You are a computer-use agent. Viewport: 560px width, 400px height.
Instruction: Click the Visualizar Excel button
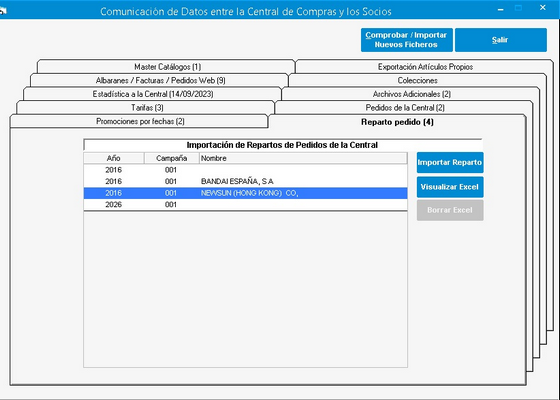[x=450, y=187]
